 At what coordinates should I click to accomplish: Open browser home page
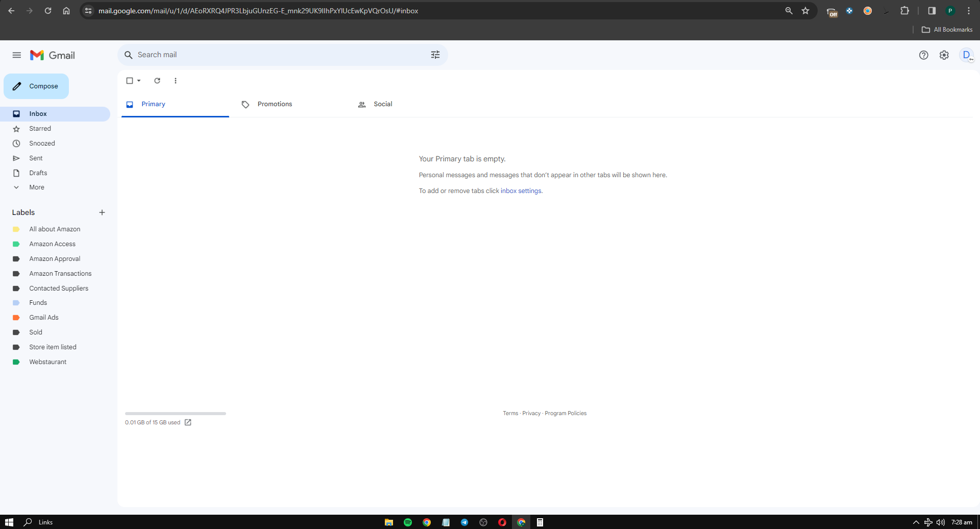[x=66, y=11]
